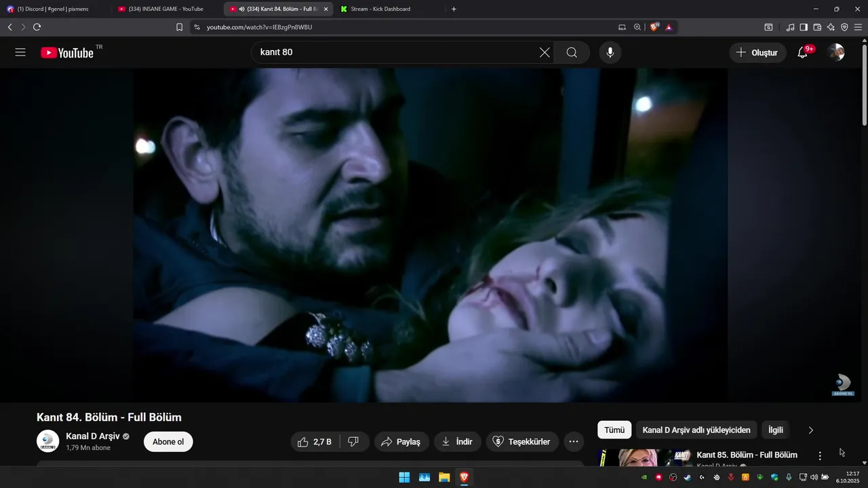The height and width of the screenshot is (488, 868).
Task: Subscribe with the Abone ol button
Action: click(x=168, y=442)
